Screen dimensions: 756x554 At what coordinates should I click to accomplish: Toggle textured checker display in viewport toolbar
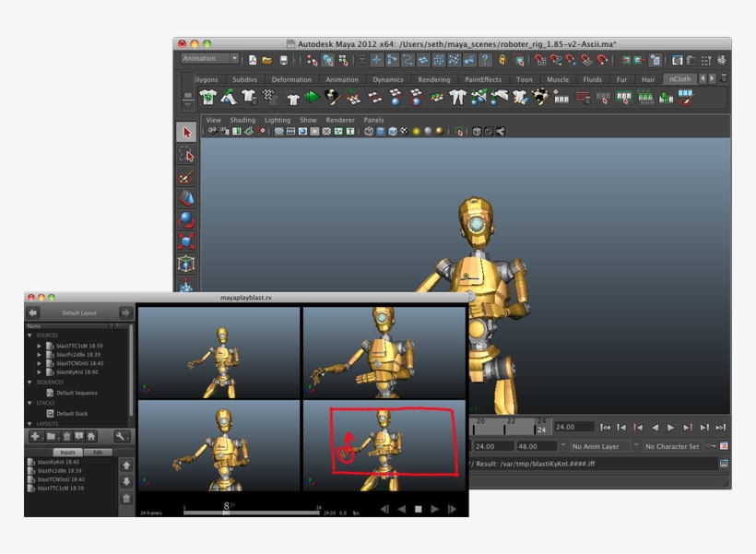point(404,131)
